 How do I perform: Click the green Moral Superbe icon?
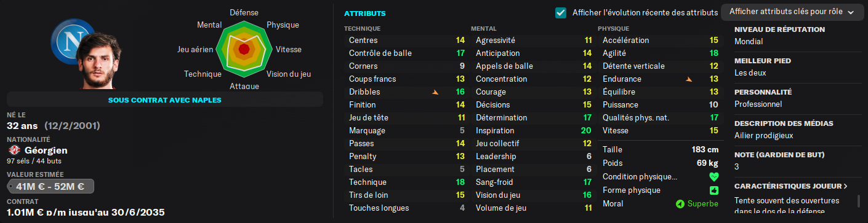click(680, 203)
